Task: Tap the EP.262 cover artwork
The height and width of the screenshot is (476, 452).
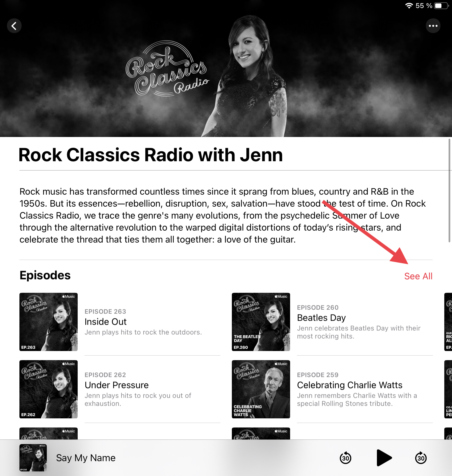Action: [x=49, y=389]
